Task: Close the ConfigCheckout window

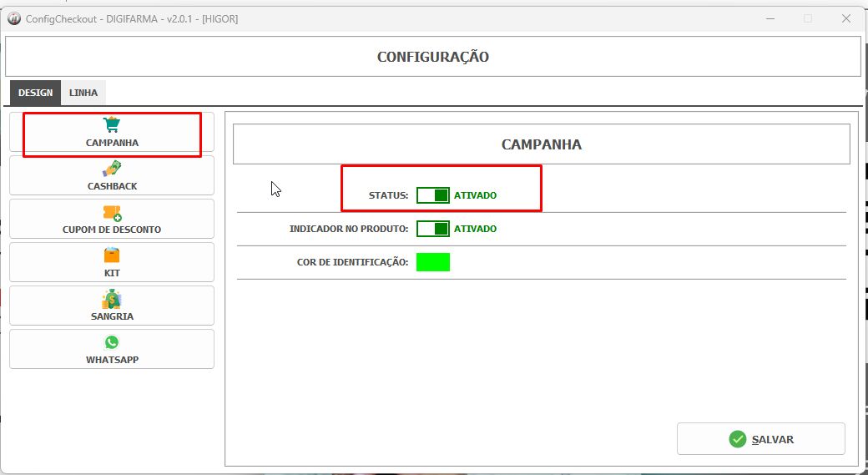Action: click(845, 19)
